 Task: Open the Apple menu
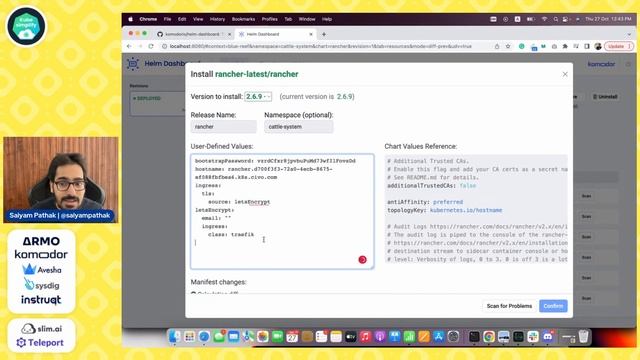pos(131,19)
